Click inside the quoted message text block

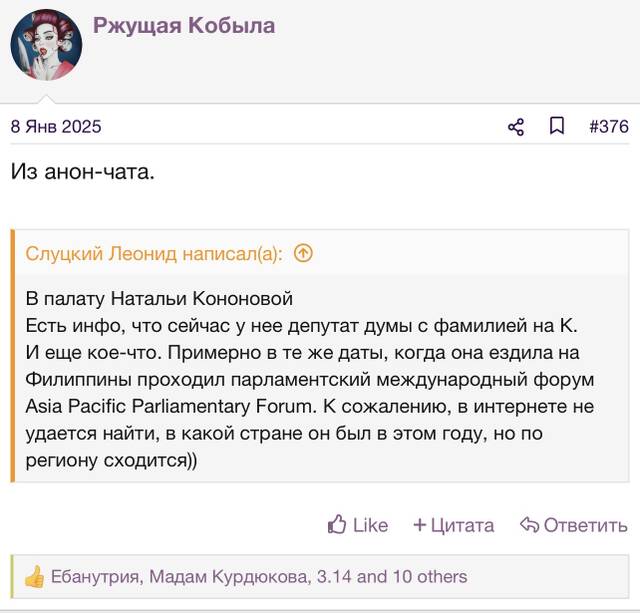[x=309, y=379]
